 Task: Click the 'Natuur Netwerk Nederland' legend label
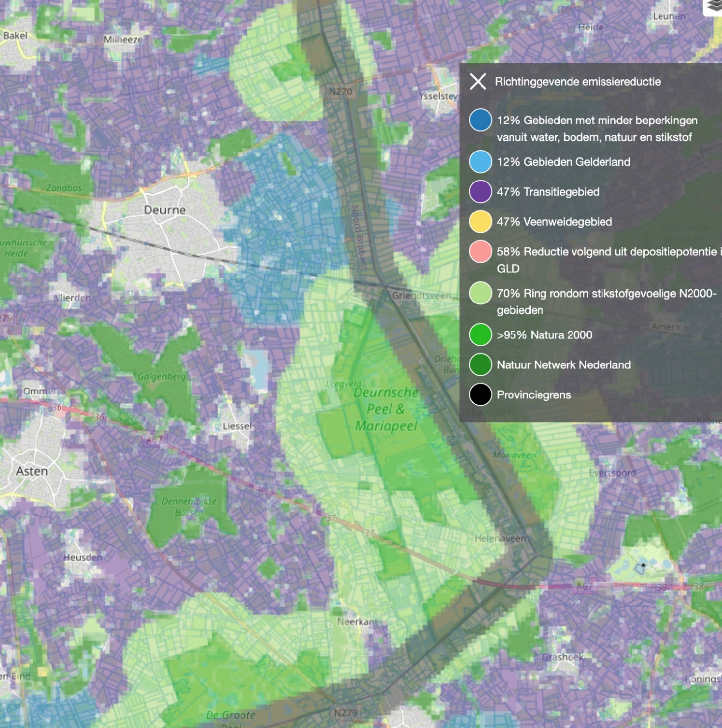coord(563,365)
